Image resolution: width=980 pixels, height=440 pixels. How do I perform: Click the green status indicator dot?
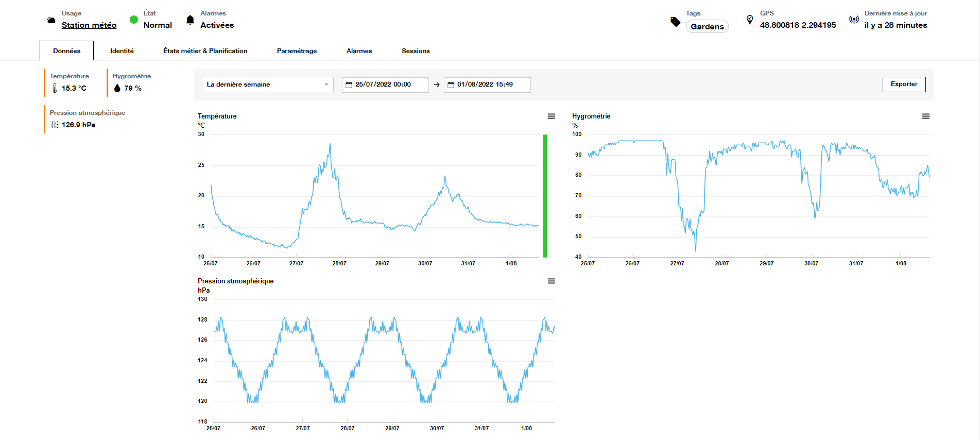point(134,20)
